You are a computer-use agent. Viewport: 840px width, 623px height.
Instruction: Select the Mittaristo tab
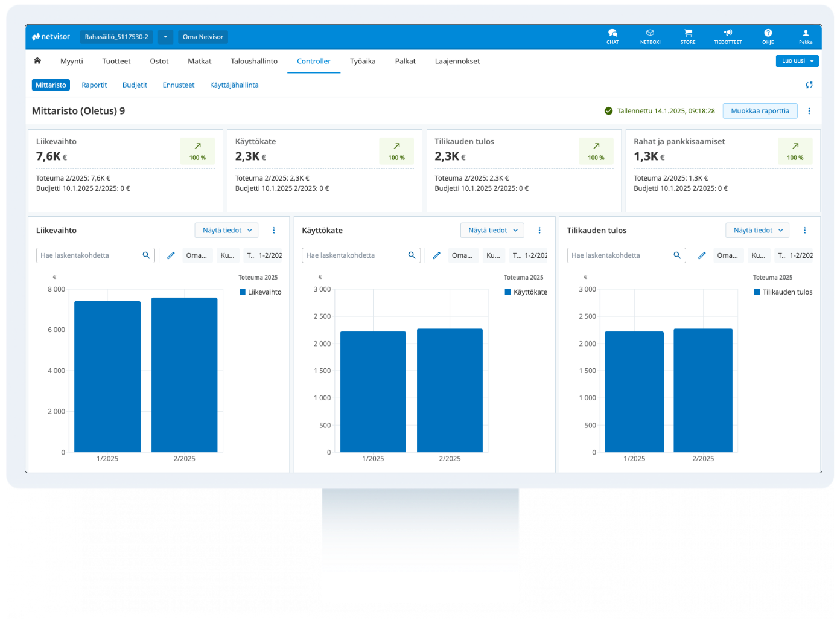pos(51,85)
